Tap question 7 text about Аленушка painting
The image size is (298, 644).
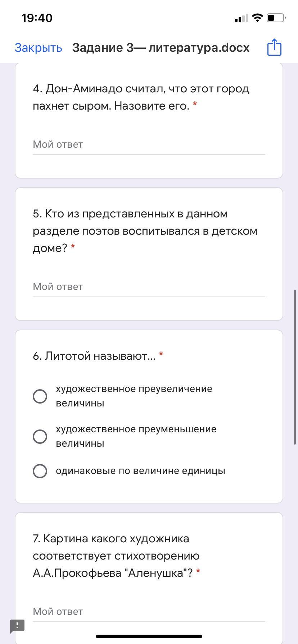click(x=116, y=556)
